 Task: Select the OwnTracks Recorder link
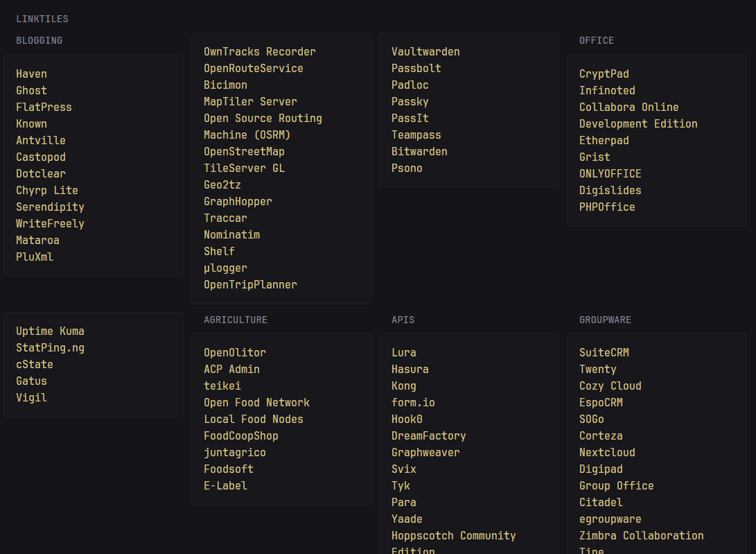(259, 51)
